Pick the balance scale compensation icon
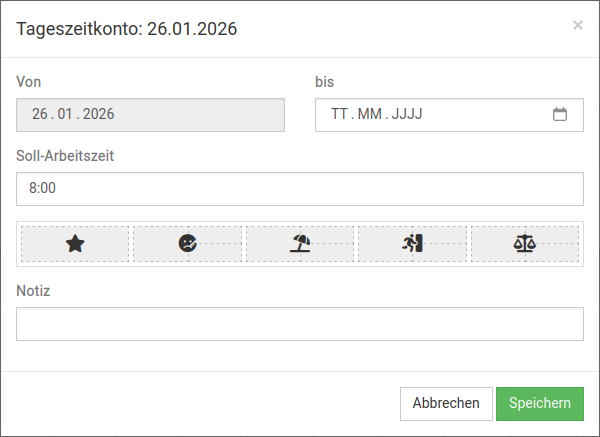 525,243
